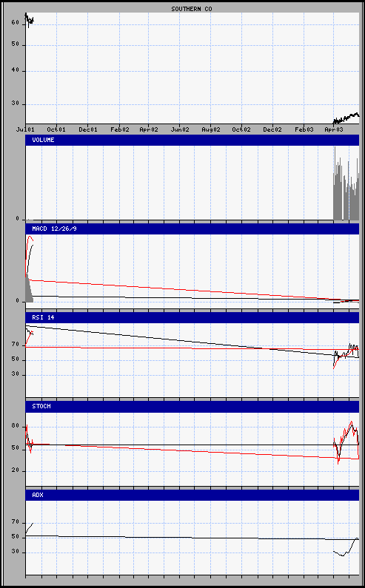The image size is (365, 588).
Task: Select the STOCH panel header
Action: 192,406
